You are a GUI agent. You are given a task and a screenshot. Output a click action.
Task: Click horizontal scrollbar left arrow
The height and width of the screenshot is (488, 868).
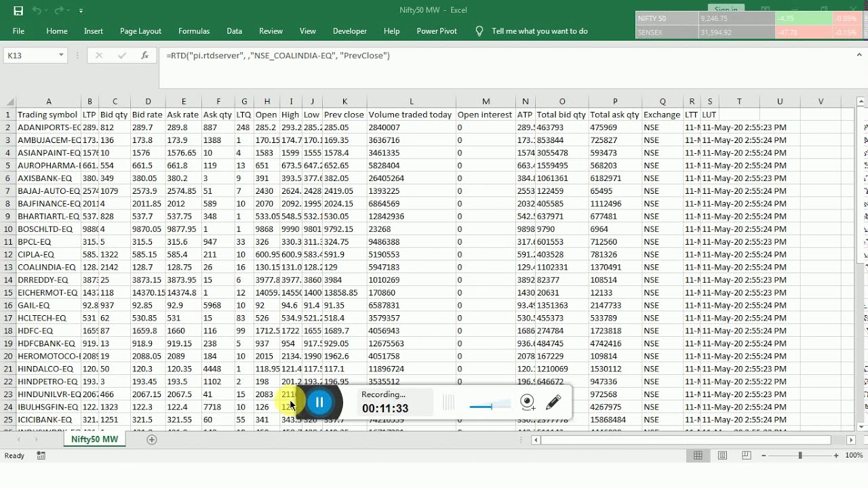point(536,440)
